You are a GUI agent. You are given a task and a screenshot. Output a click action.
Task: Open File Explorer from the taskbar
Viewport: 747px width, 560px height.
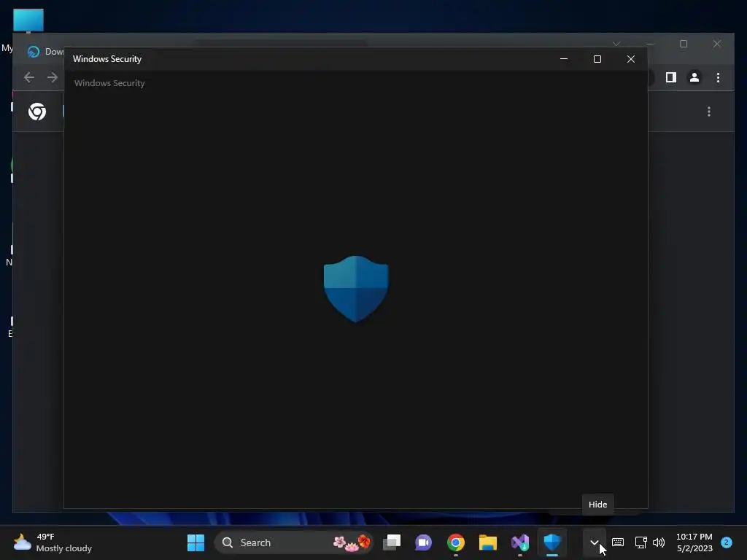click(x=488, y=542)
